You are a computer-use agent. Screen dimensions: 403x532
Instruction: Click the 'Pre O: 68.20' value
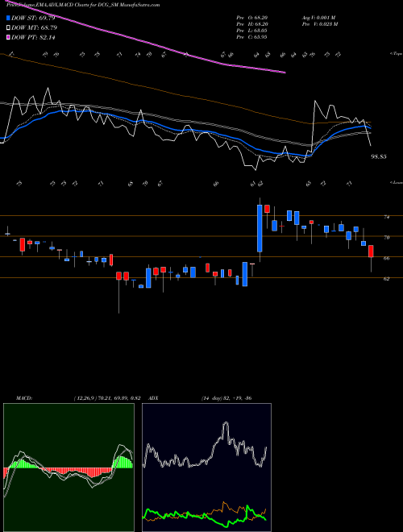click(x=251, y=18)
